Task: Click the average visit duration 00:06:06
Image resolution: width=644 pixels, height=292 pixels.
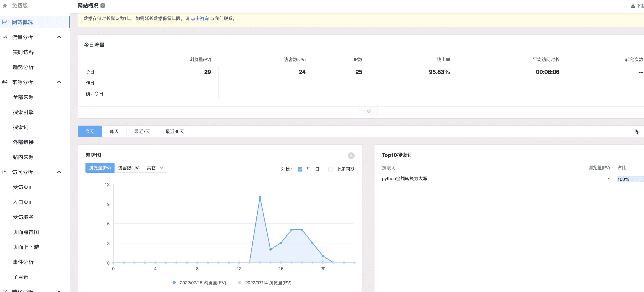Action: pos(547,72)
